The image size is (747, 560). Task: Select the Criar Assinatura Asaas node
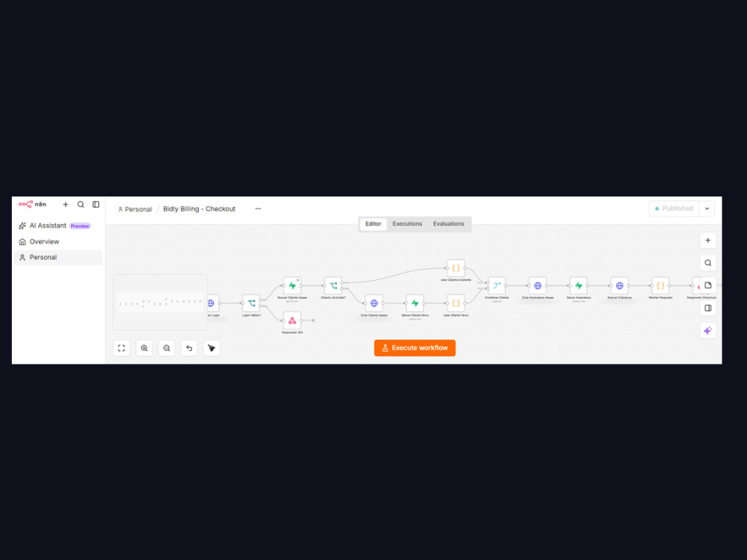pos(538,286)
